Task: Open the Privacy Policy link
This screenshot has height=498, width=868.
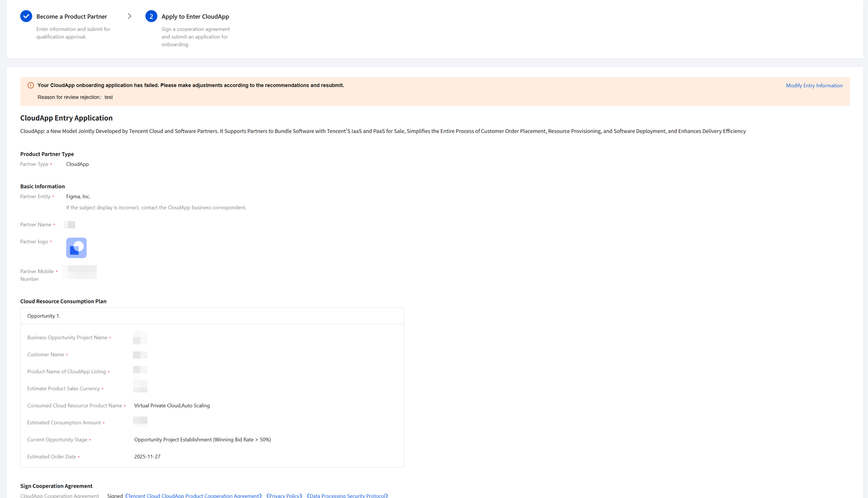Action: [x=284, y=495]
